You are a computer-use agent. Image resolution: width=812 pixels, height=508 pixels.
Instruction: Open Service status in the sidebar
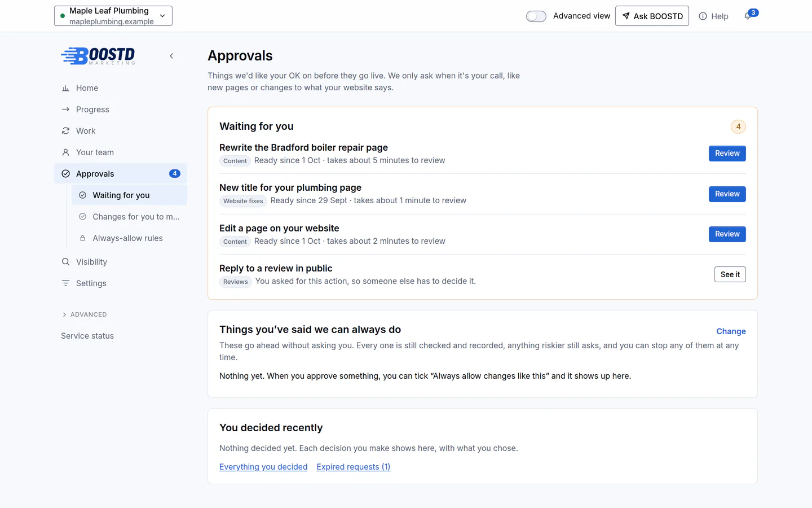click(87, 336)
